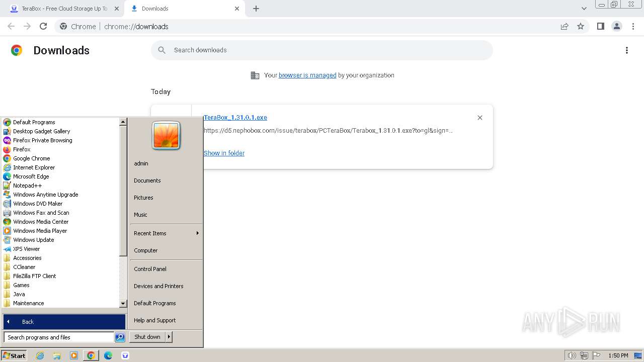
Task: Click the search magnifier button in Start menu
Action: click(120, 337)
